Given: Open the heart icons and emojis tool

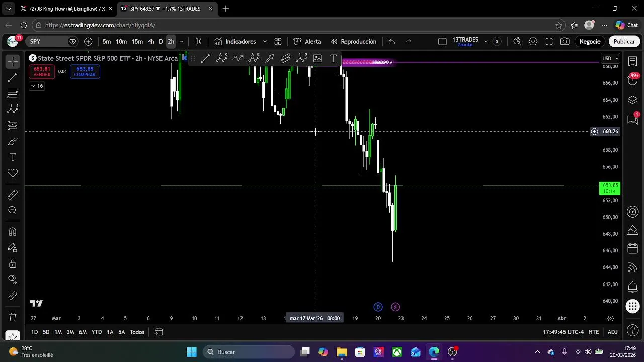Looking at the screenshot, I should coord(13,173).
